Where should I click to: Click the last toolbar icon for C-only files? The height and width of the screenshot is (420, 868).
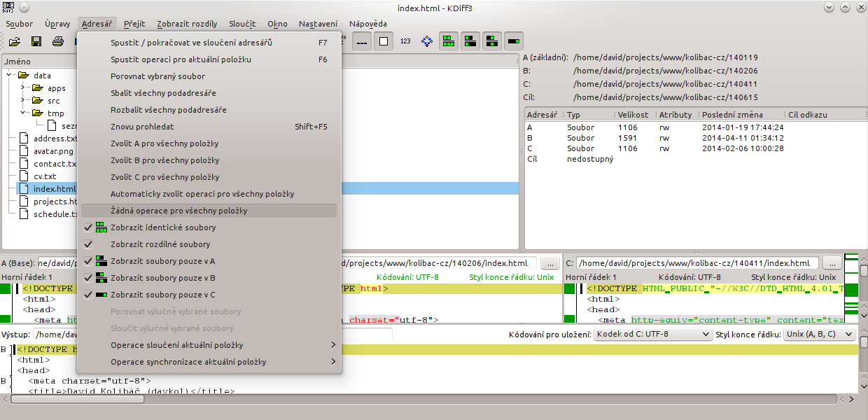click(514, 41)
